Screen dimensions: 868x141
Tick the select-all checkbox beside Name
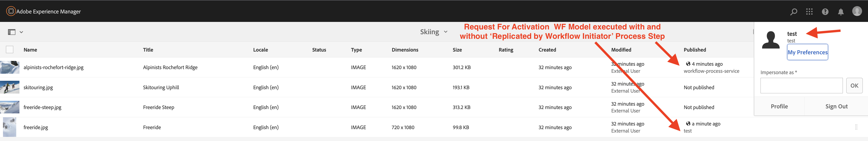coord(10,50)
